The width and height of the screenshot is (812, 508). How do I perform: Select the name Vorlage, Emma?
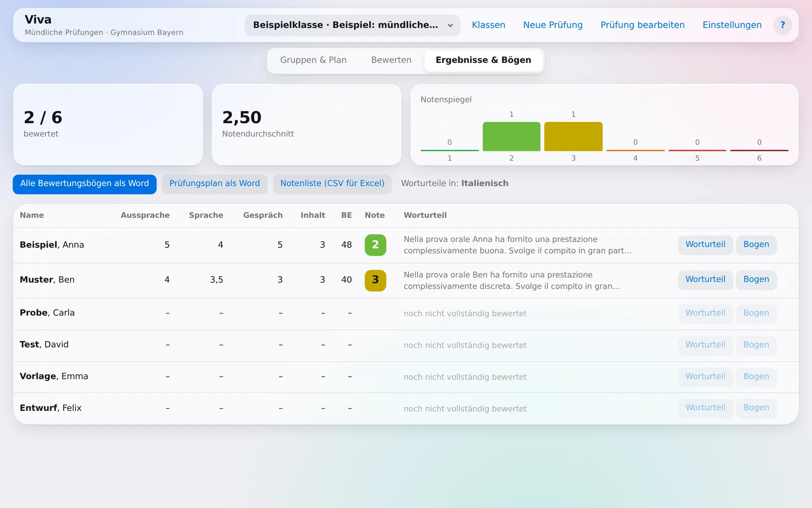(54, 376)
